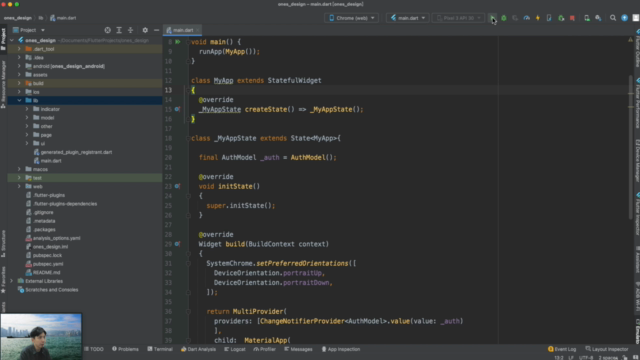Open the Layout Inspector
640x360 pixels.
(x=607, y=349)
